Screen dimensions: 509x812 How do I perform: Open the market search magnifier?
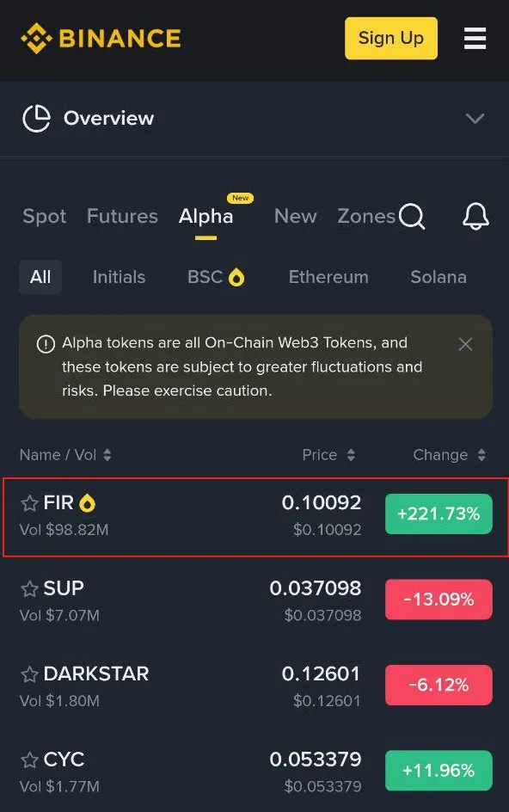(412, 216)
